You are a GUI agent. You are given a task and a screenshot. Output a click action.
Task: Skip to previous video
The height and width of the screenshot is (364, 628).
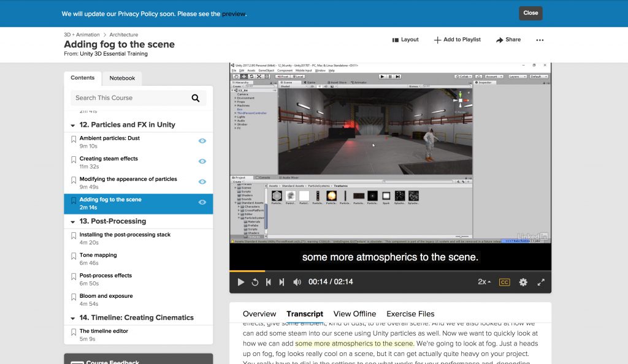[269, 282]
